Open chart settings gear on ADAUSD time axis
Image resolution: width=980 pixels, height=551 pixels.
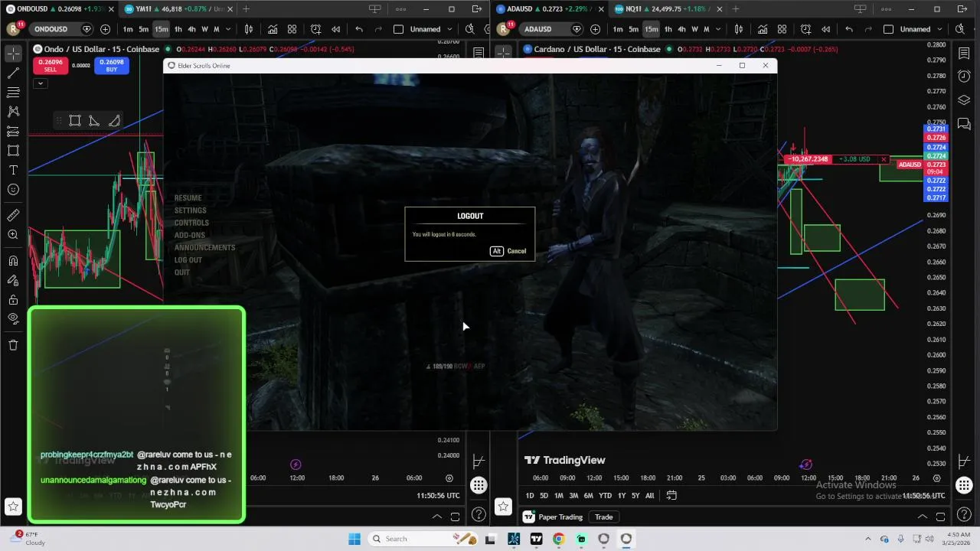tap(936, 478)
